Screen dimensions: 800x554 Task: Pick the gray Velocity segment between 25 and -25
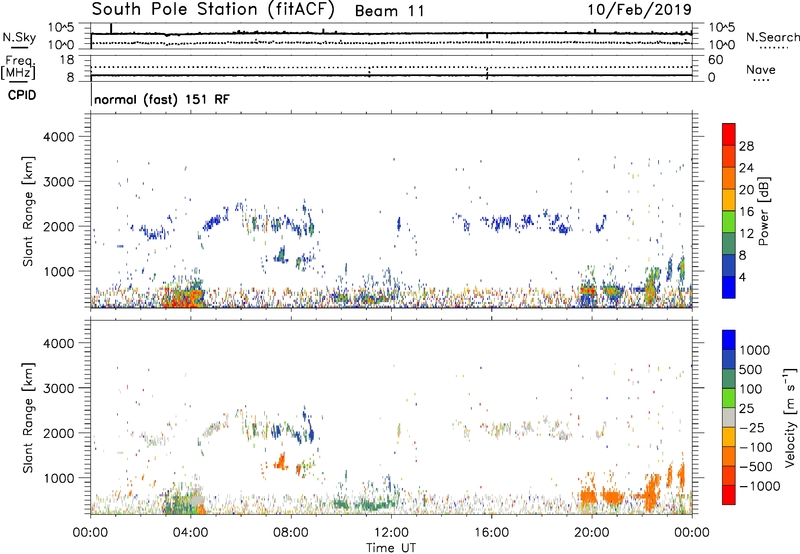tap(729, 417)
